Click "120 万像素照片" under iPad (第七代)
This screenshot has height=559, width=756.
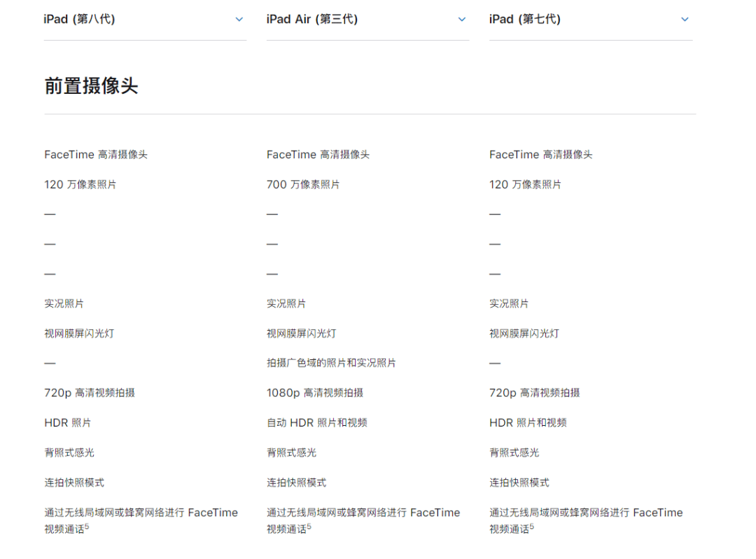(x=525, y=185)
